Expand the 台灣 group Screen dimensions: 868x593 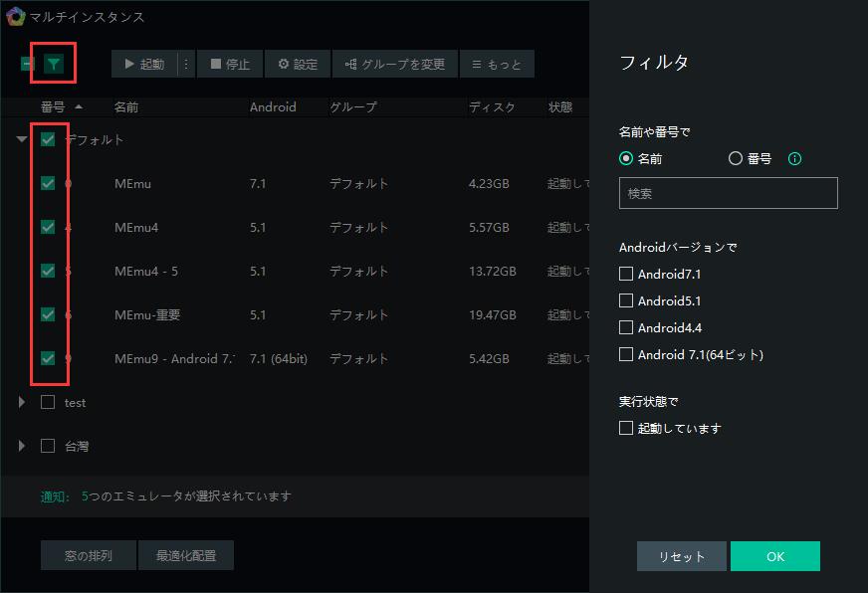coord(22,446)
